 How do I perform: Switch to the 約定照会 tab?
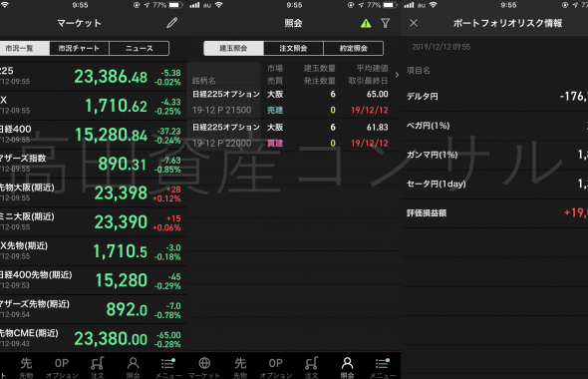click(353, 48)
